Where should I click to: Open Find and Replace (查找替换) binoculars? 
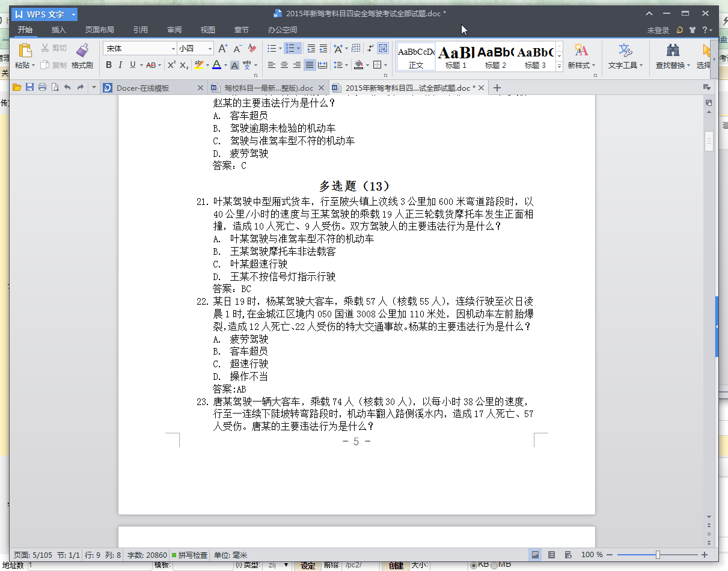pos(673,56)
